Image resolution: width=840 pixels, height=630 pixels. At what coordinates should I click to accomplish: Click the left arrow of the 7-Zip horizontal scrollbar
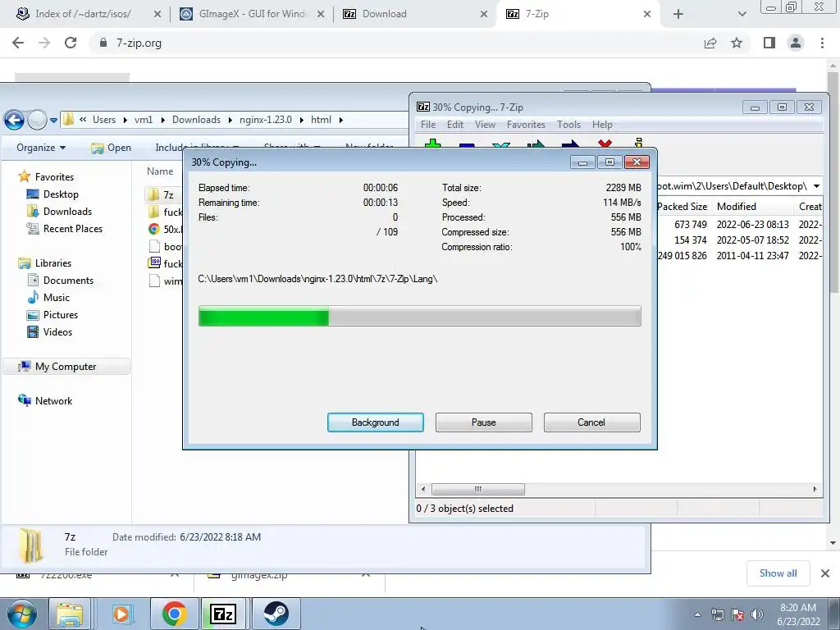[423, 489]
